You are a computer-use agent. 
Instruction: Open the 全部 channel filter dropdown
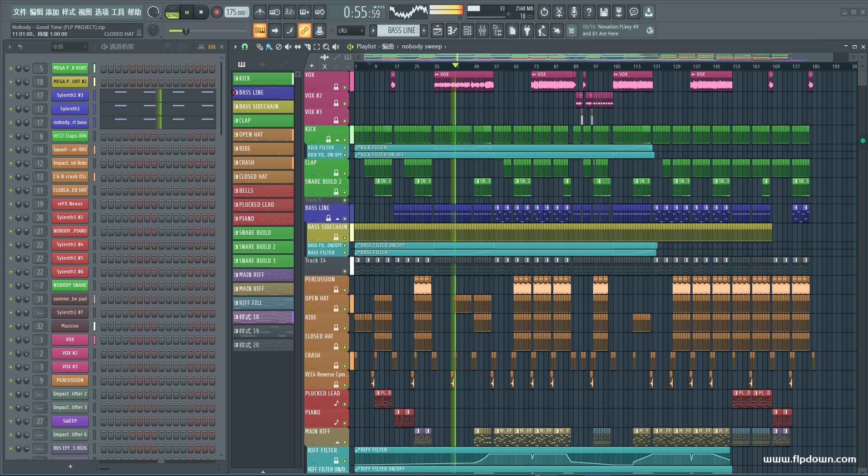69,47
